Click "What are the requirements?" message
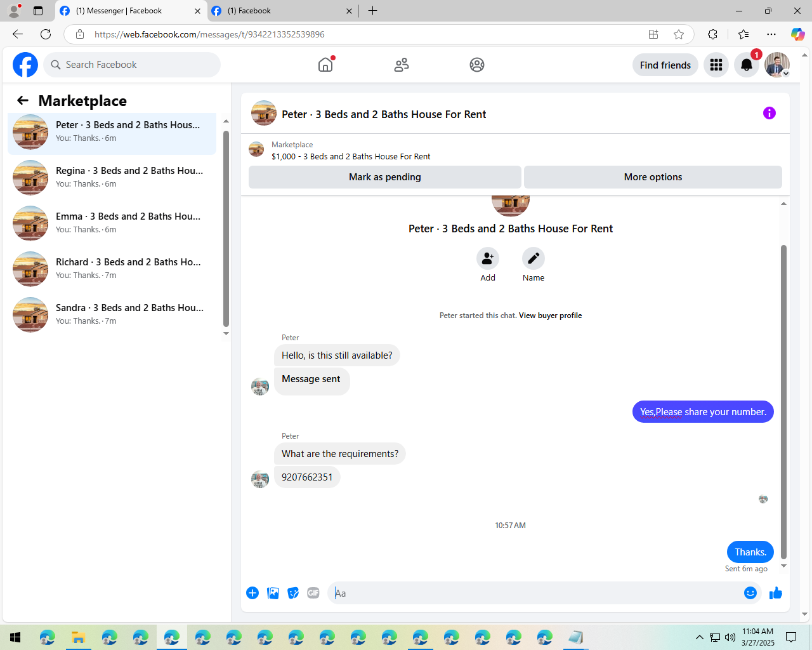Screen dimensions: 812x650 point(340,454)
